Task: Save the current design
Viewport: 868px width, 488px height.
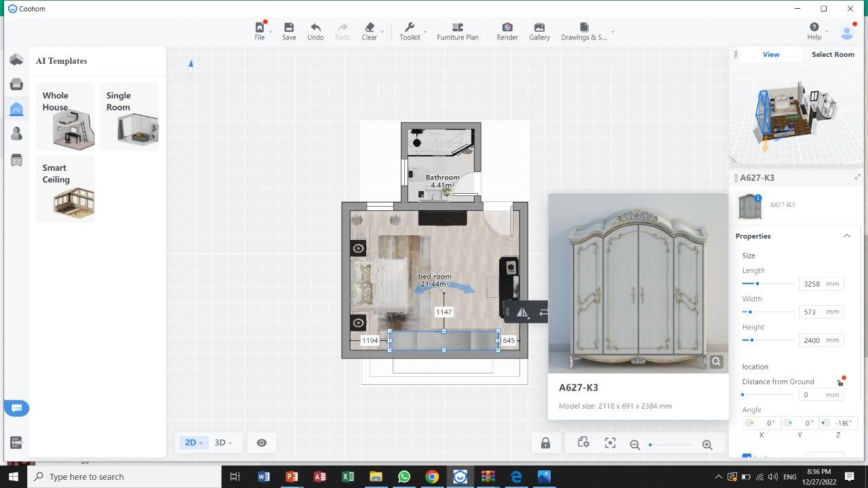Action: [289, 31]
